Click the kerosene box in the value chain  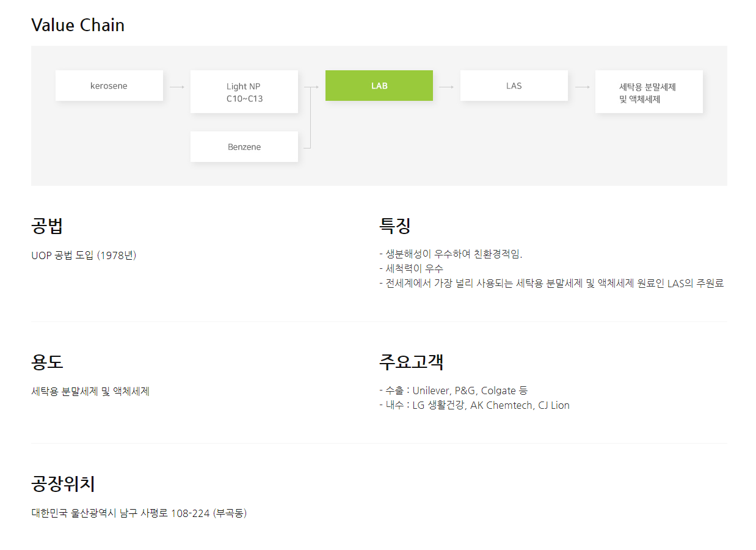[109, 86]
